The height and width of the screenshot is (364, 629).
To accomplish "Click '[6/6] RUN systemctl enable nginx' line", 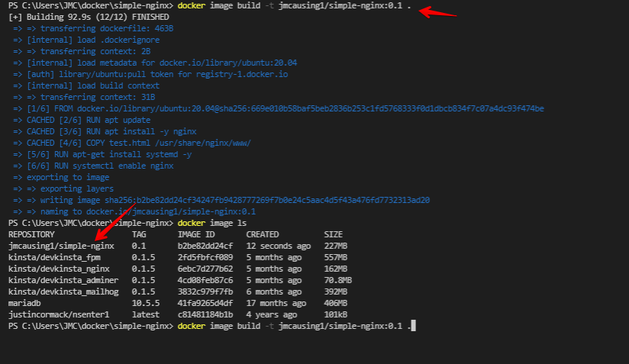I will pyautogui.click(x=93, y=166).
